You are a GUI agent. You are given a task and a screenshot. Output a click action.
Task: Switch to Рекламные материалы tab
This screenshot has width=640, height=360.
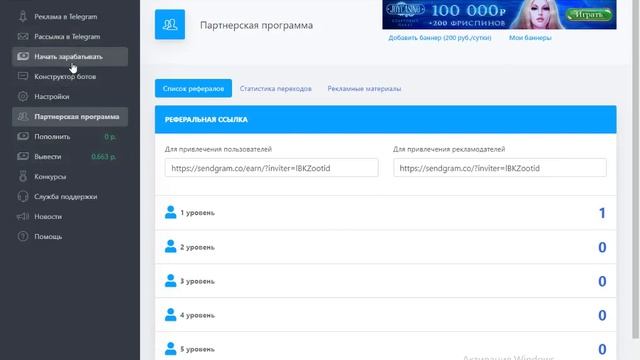[364, 89]
